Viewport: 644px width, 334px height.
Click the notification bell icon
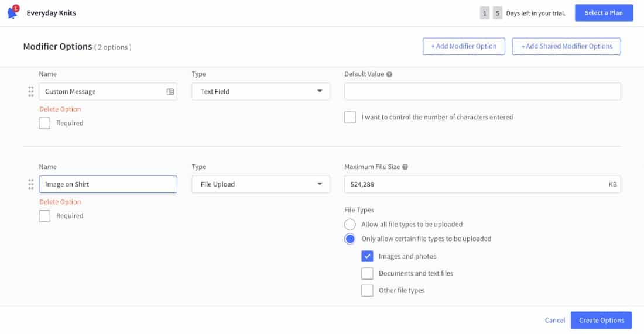click(12, 12)
